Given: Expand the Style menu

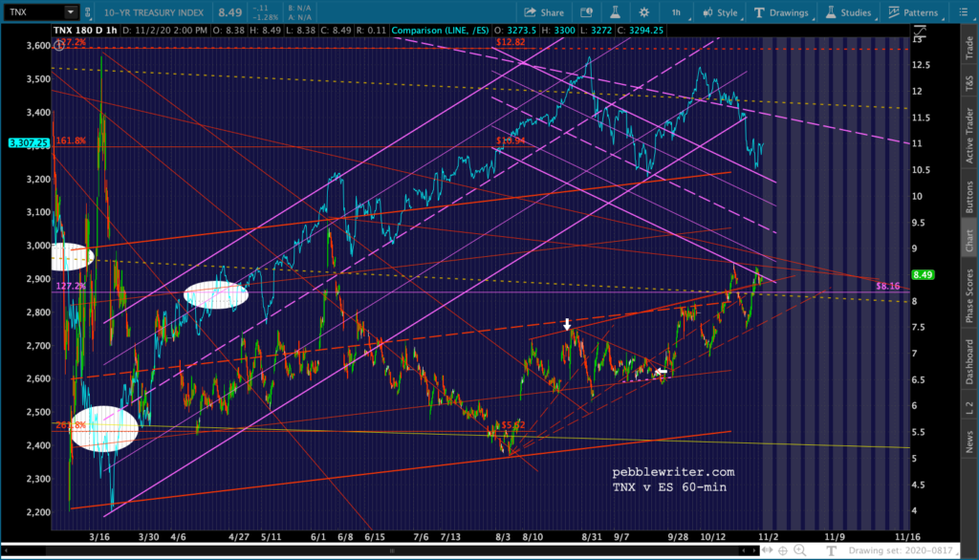Looking at the screenshot, I should pos(720,12).
